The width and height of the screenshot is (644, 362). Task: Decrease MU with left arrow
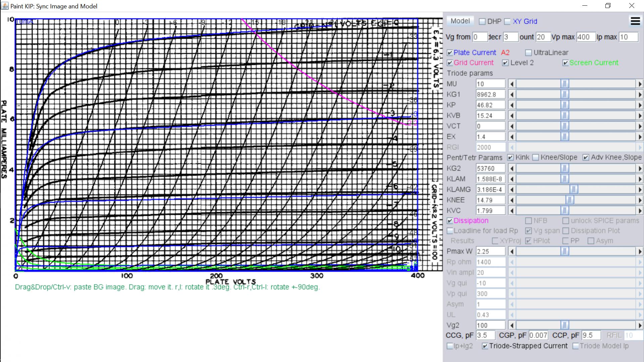pos(512,84)
